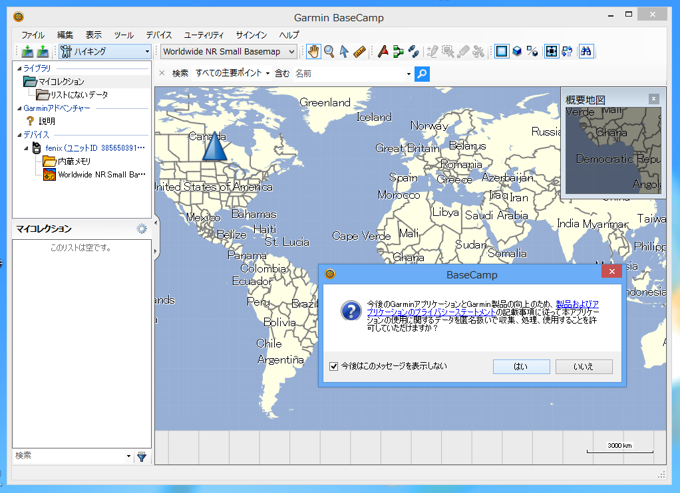Viewport: 680px width, 493px height.
Task: Select the fenix device entry
Action: tap(89, 148)
